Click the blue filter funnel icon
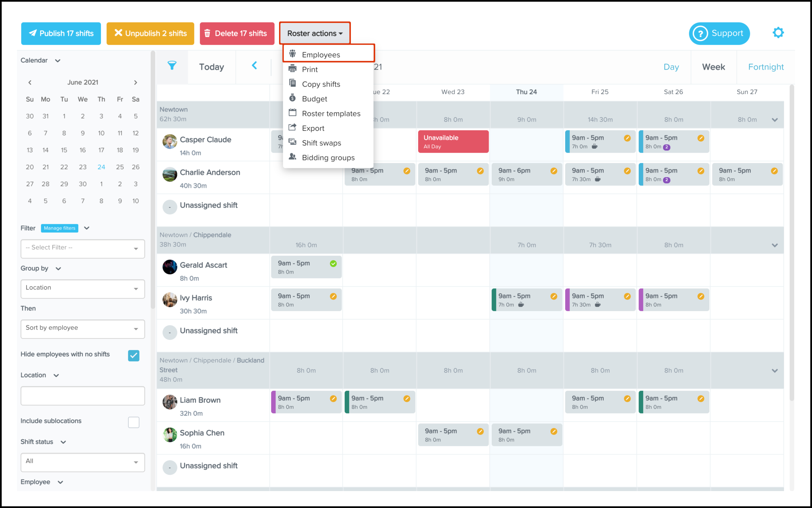The image size is (812, 508). coord(172,66)
